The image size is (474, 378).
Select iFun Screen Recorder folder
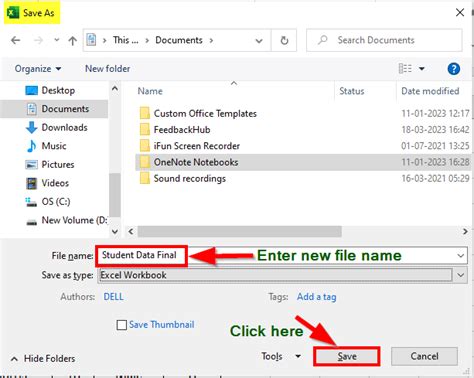click(x=197, y=146)
